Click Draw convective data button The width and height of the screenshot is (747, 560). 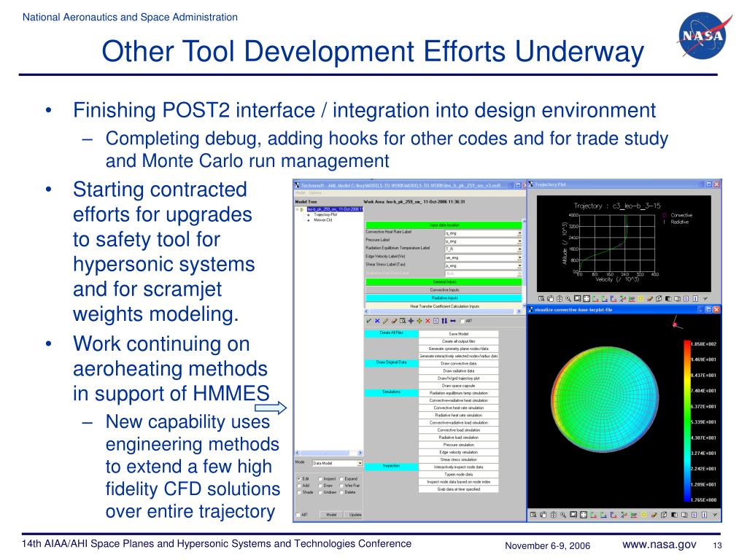[x=458, y=363]
